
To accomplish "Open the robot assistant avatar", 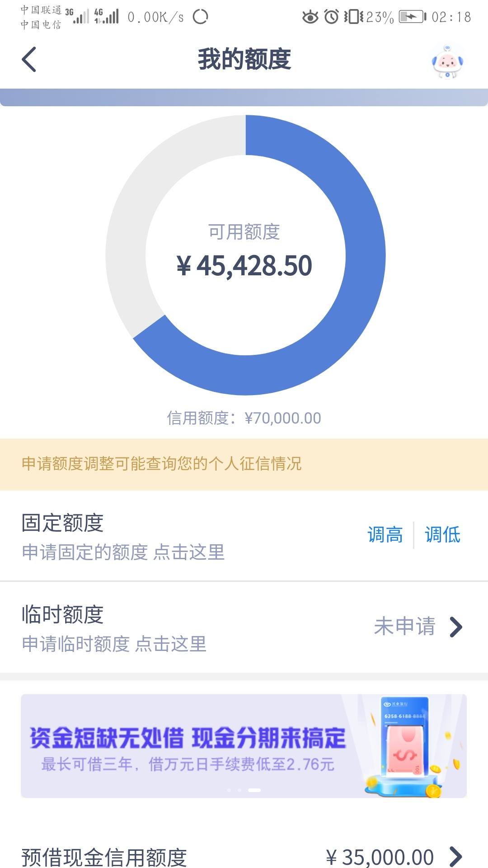I will point(447,62).
